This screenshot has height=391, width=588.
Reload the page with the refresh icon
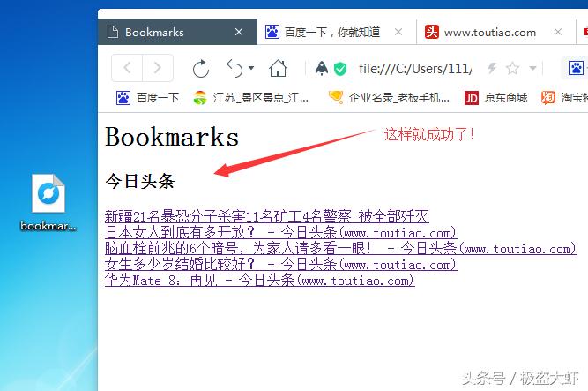201,68
